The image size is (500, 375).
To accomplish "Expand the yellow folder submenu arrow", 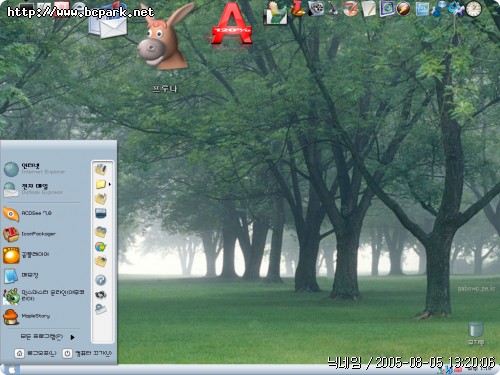I will (110, 184).
